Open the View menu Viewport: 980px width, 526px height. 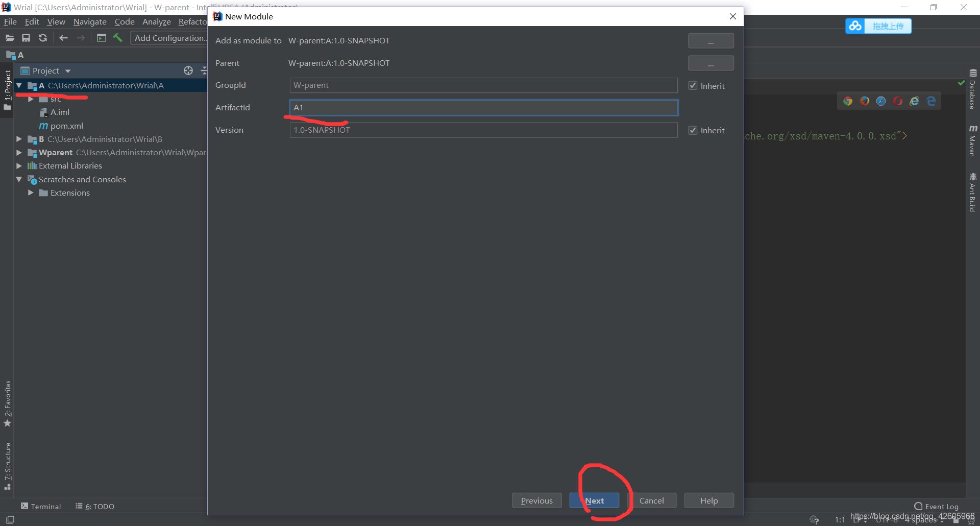click(x=56, y=21)
